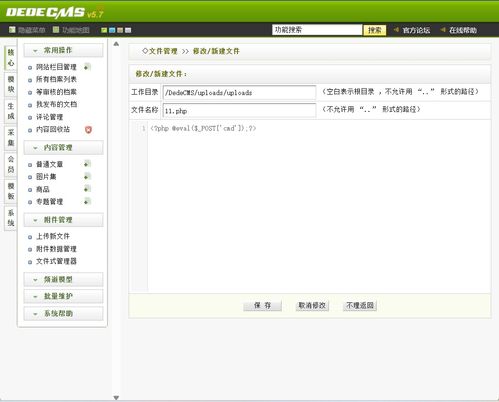Click into the code editor text area
The height and width of the screenshot is (402, 499).
(x=319, y=207)
